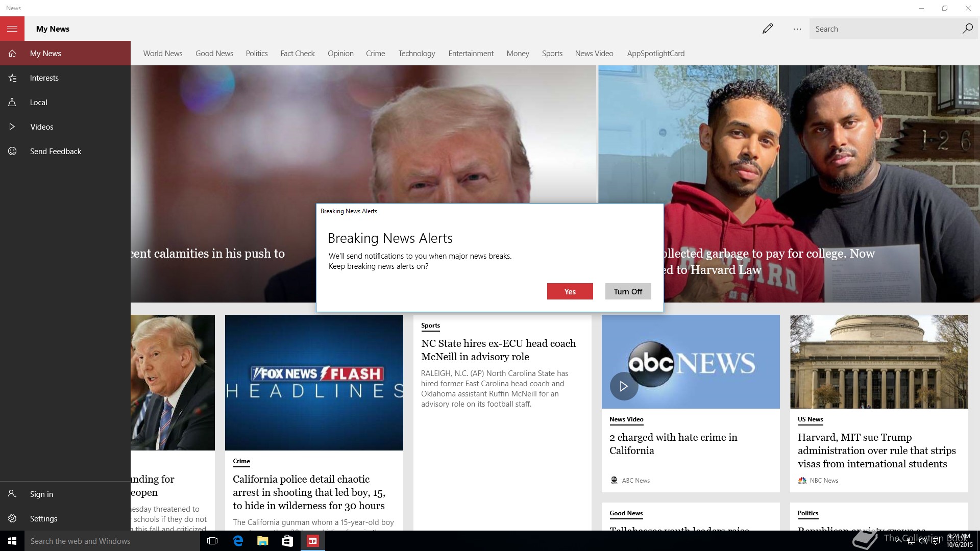Screen dimensions: 980x551
Task: Open the Store app on taskbar
Action: 287,541
